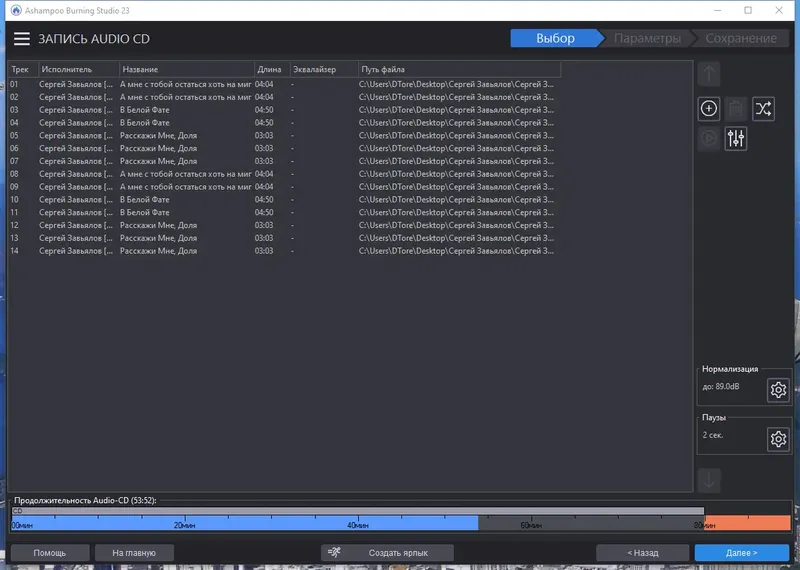Viewport: 800px width, 570px height.
Task: Sort by the Длина column header
Action: tap(272, 69)
